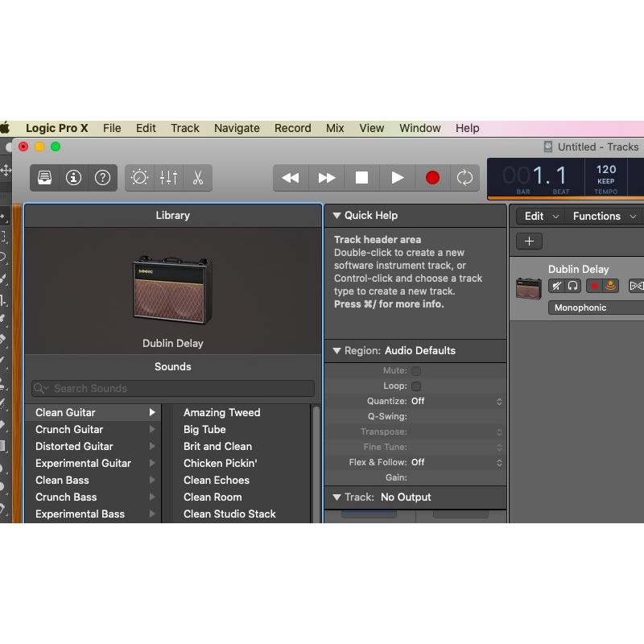Click the add track plus button
Viewport: 644px width, 644px height.
click(x=529, y=242)
